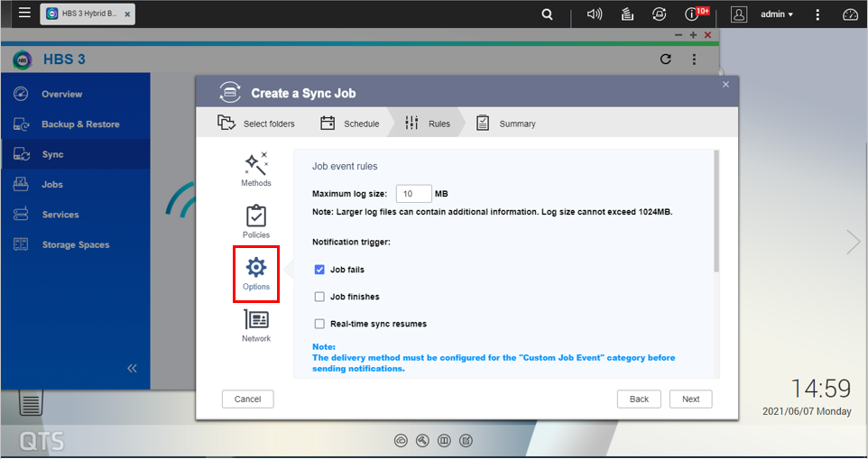Click the Maximum log size field
This screenshot has width=868, height=459.
[413, 194]
